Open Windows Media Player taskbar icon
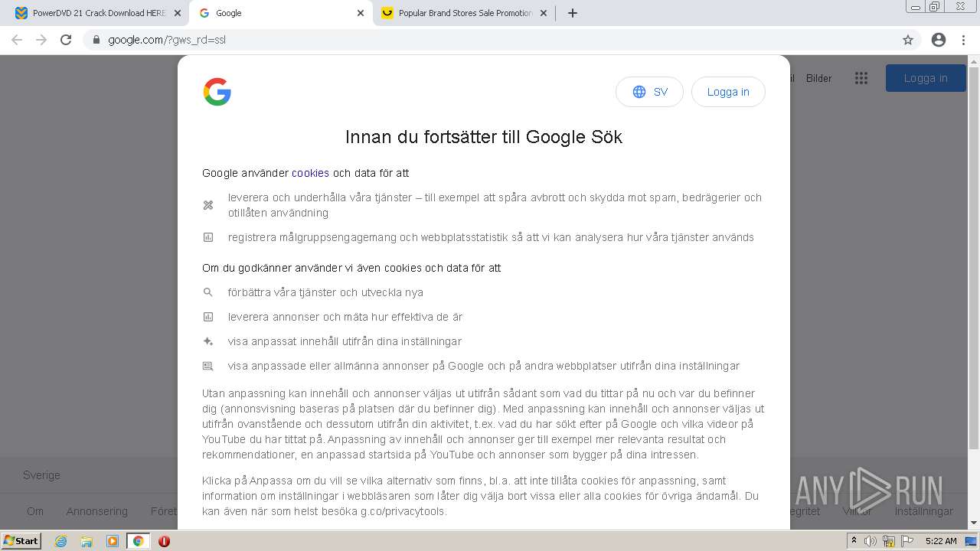980x551 pixels. pos(113,541)
